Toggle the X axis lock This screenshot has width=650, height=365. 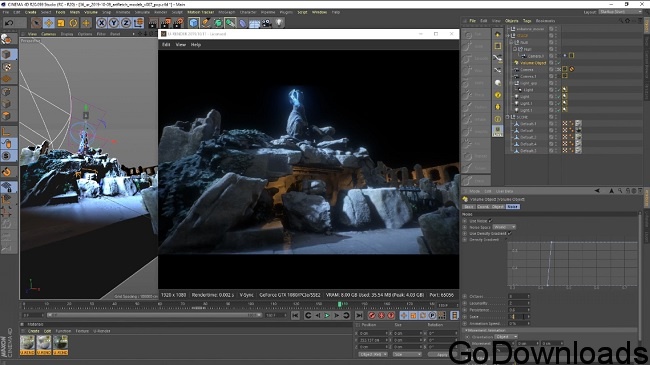tap(102, 23)
